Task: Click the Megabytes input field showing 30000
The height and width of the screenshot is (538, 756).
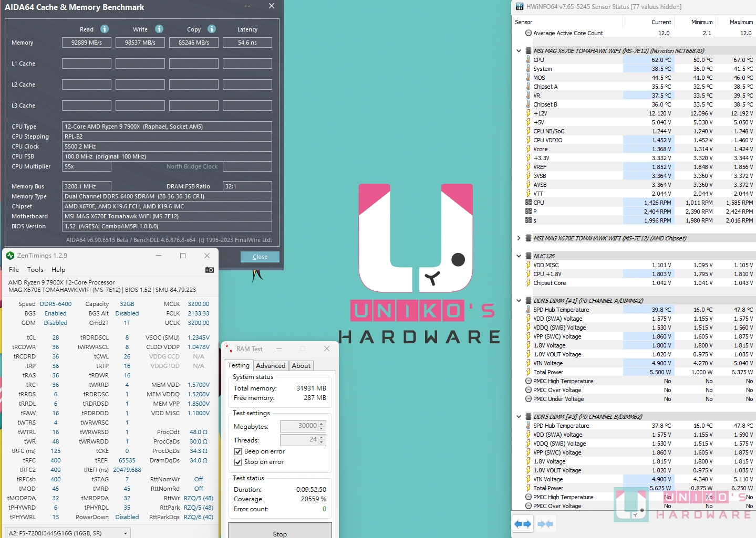Action: point(299,426)
